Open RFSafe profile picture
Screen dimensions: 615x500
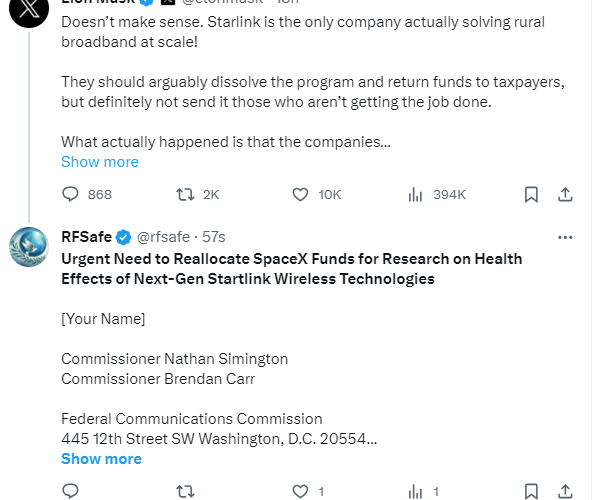point(28,247)
